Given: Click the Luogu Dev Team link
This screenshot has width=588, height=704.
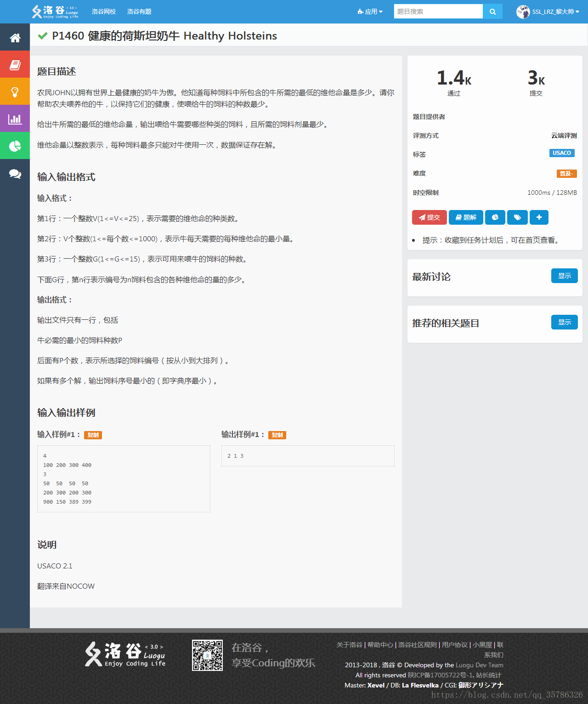Looking at the screenshot, I should [480, 665].
